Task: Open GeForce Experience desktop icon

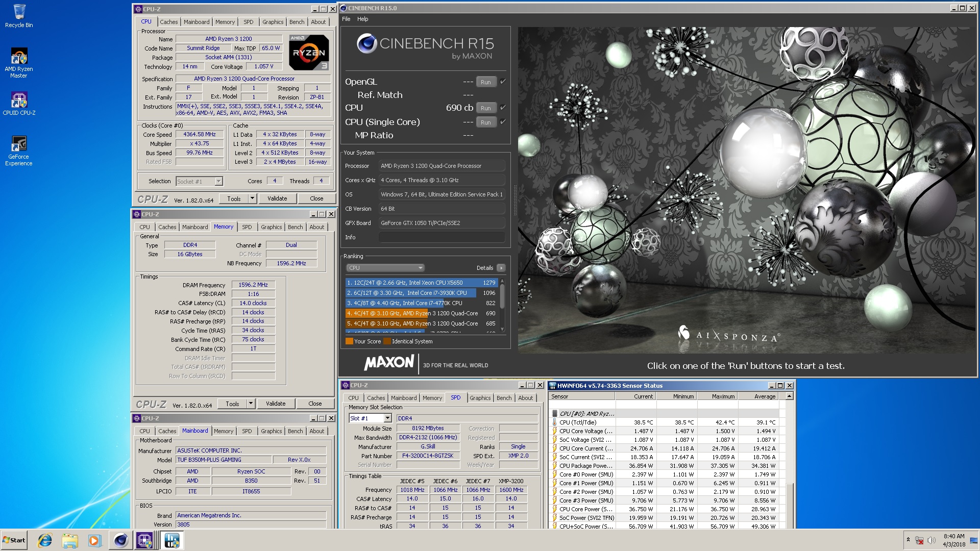Action: (x=19, y=151)
